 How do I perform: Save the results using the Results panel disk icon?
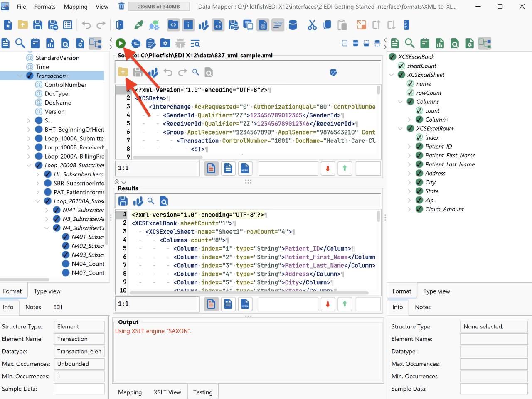[123, 201]
